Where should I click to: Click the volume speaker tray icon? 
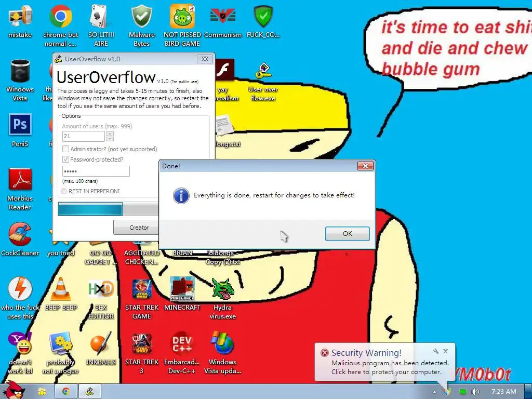pyautogui.click(x=475, y=392)
